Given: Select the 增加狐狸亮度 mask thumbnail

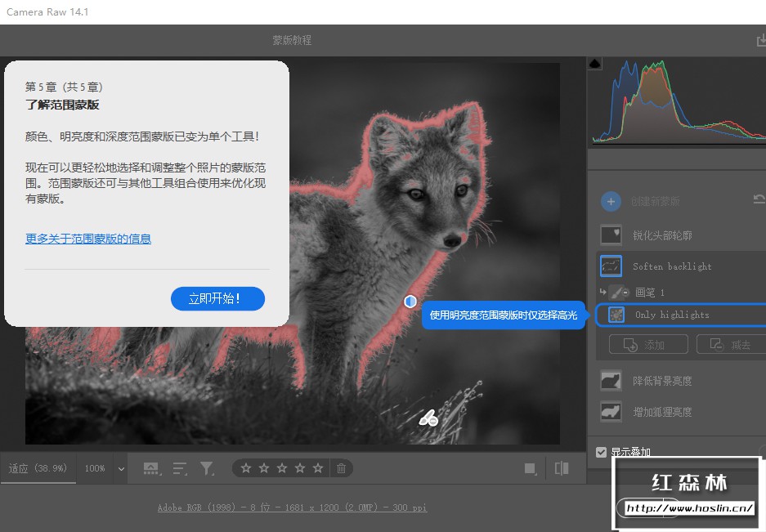Looking at the screenshot, I should coord(611,412).
